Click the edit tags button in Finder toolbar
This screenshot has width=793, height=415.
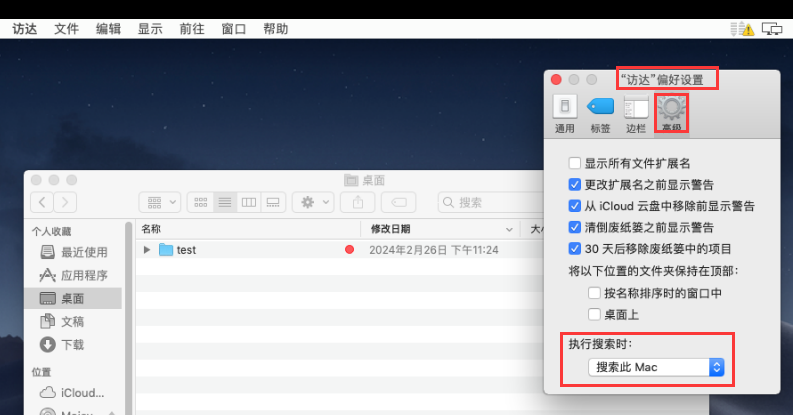[399, 202]
